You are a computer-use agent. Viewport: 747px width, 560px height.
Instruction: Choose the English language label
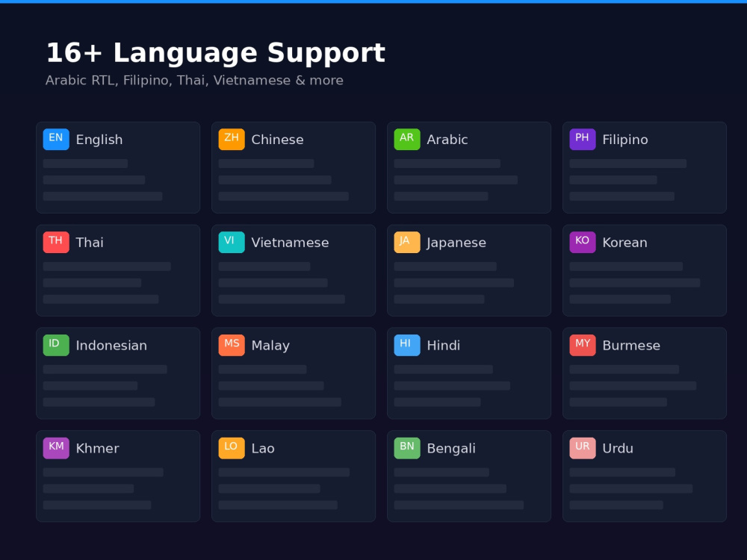click(x=99, y=140)
